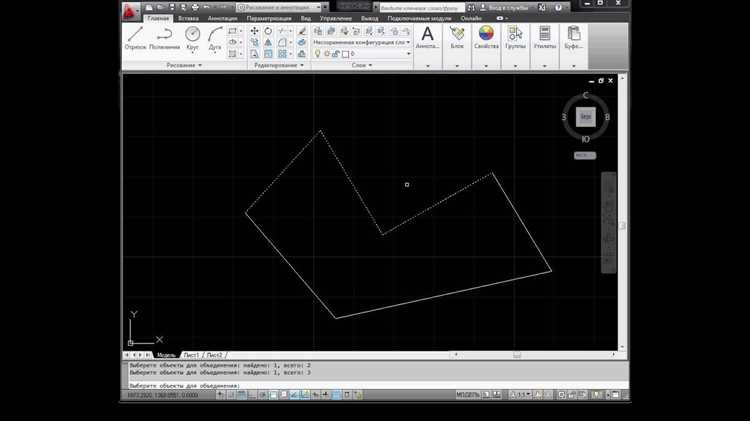Screen dimensions: 750x421
Task: Expand the Рисование panel title
Action: coord(184,65)
